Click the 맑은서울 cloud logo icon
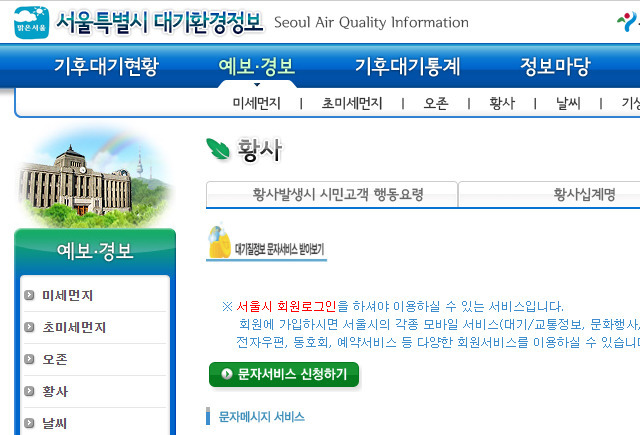The width and height of the screenshot is (640, 435). click(x=31, y=22)
